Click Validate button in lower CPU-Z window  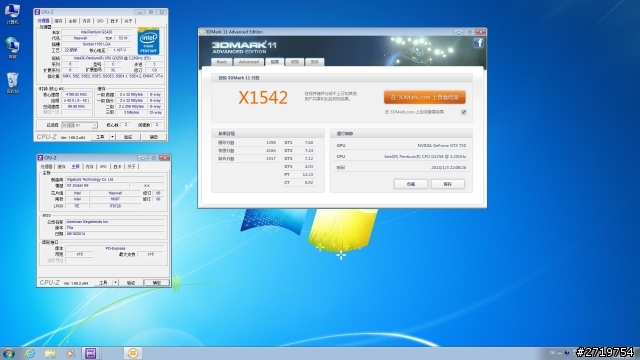tap(131, 282)
